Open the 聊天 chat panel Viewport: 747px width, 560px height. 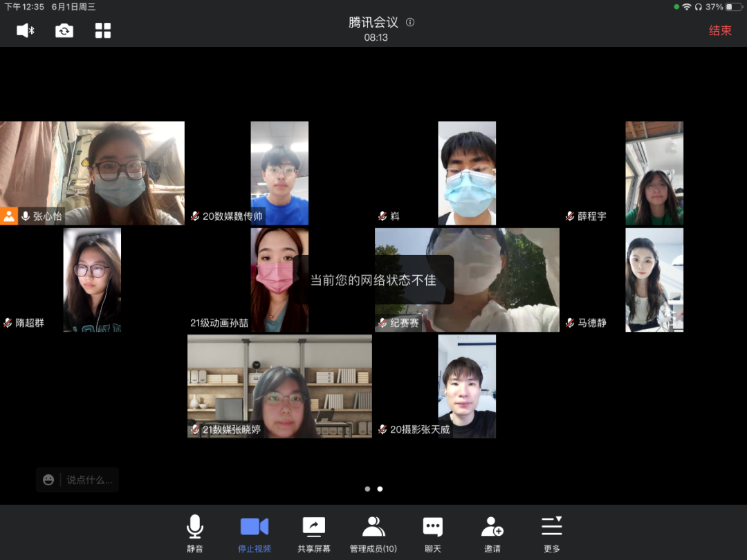click(433, 534)
